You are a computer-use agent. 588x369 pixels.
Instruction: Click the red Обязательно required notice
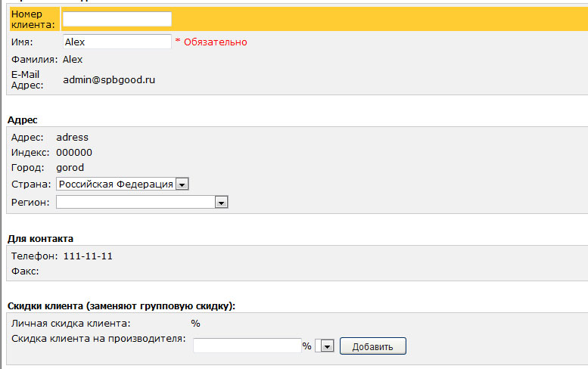(x=211, y=42)
